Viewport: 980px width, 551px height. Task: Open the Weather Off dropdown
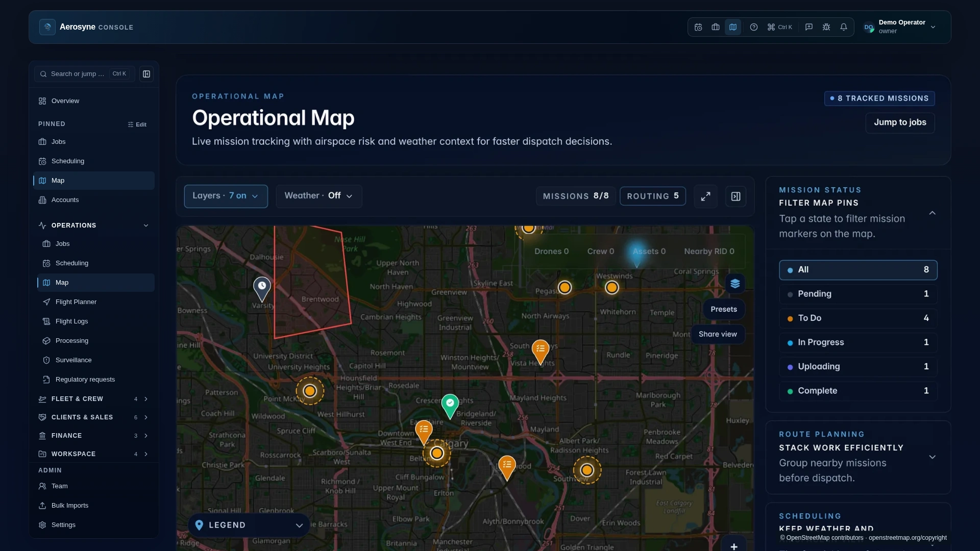pyautogui.click(x=318, y=196)
